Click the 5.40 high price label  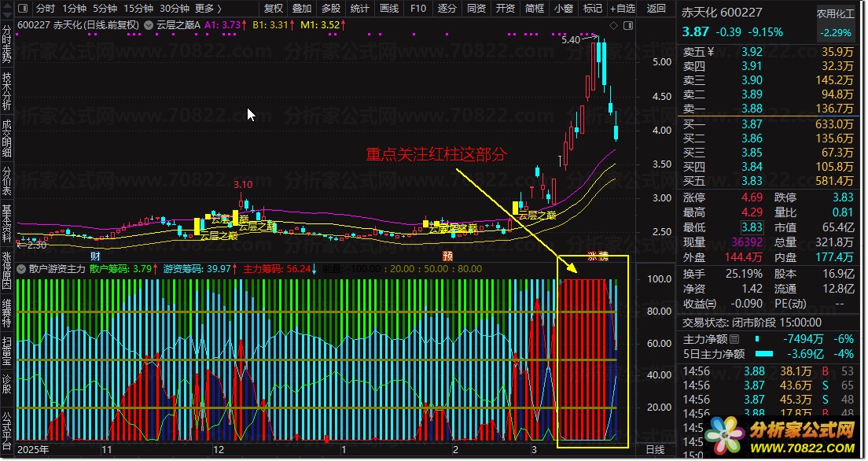pyautogui.click(x=571, y=40)
